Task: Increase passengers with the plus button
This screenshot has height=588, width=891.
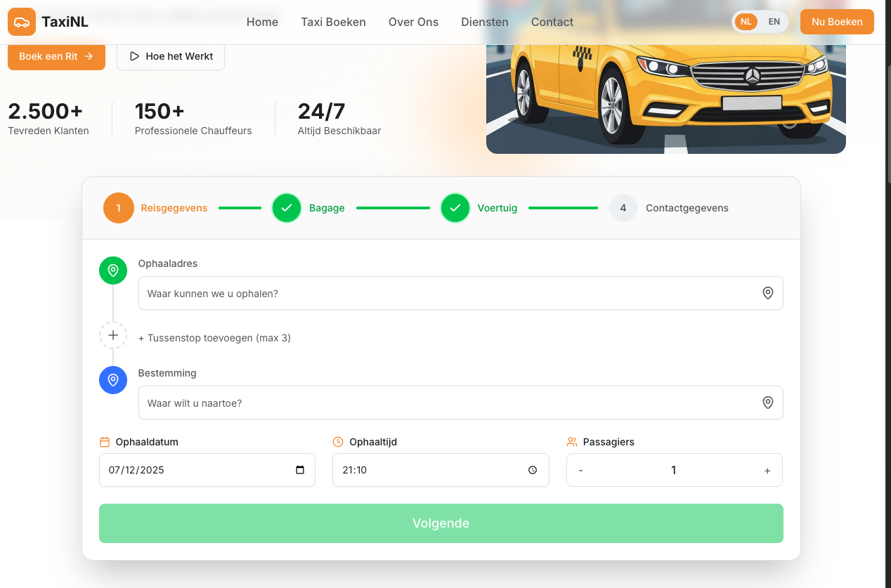Action: pyautogui.click(x=767, y=471)
